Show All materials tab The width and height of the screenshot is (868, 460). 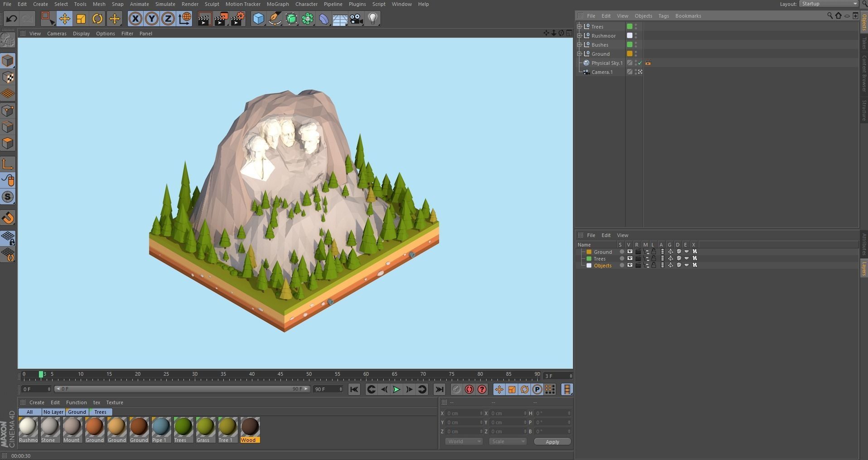click(x=29, y=412)
